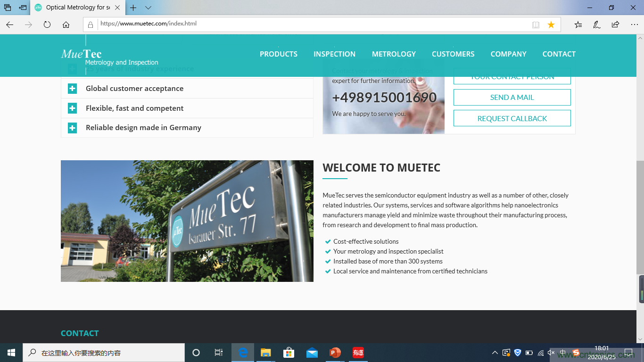Open Settings and more (...) in Edge
The image size is (644, 362).
634,24
